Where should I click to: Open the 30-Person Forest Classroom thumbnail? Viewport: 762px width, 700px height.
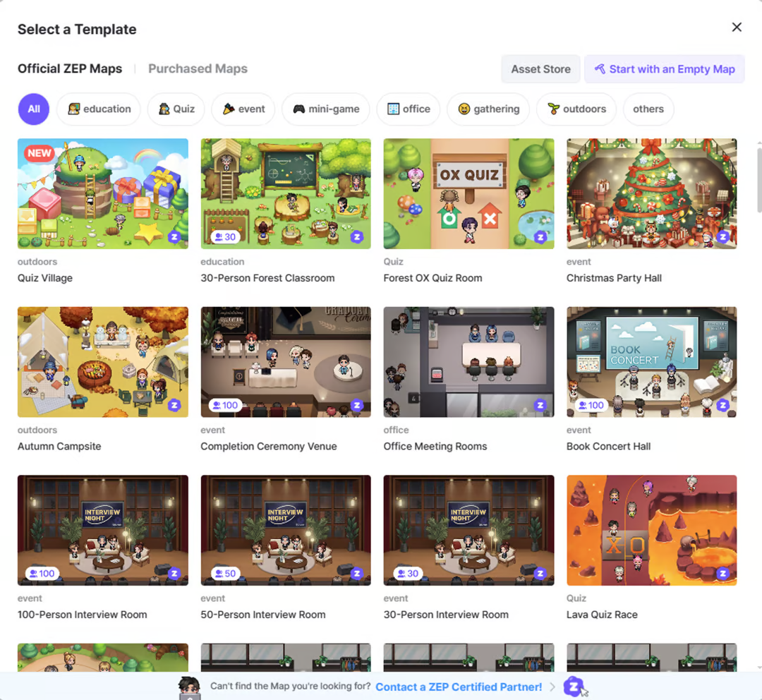tap(286, 193)
